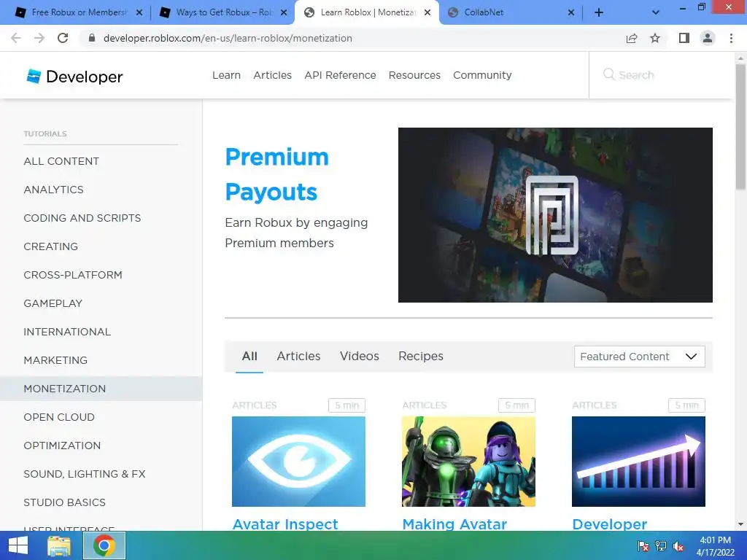The height and width of the screenshot is (560, 747).
Task: Open API Reference nav item
Action: (x=340, y=75)
